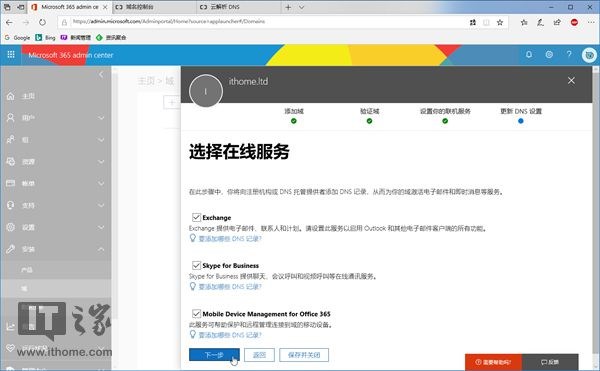The image size is (600, 371).
Task: Open account avatar in header
Action: point(590,55)
